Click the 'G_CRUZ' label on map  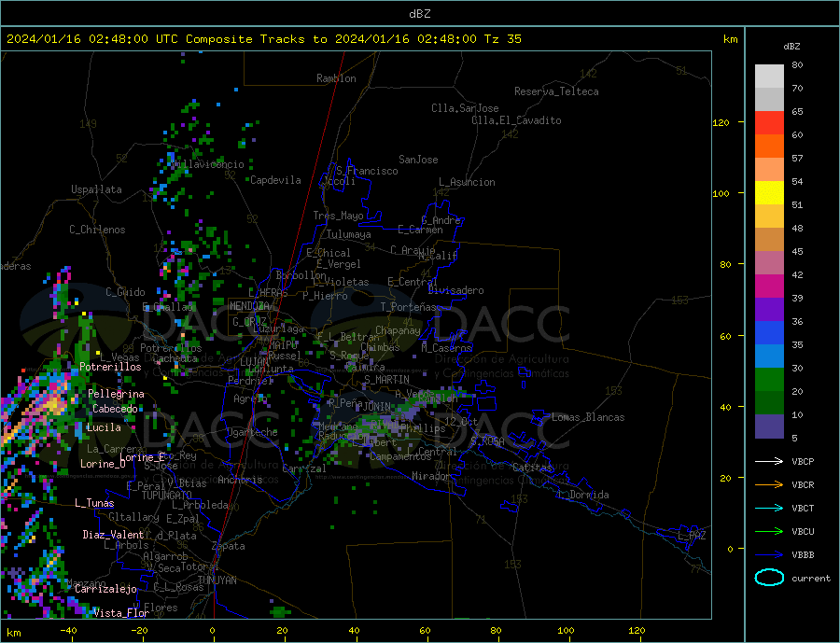click(x=249, y=321)
